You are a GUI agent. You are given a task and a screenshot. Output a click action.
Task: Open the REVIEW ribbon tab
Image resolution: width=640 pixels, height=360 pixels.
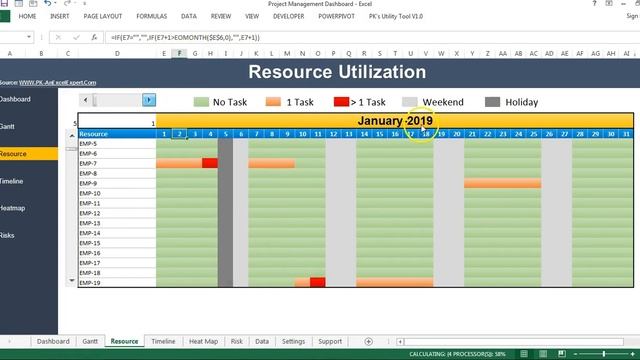point(221,16)
